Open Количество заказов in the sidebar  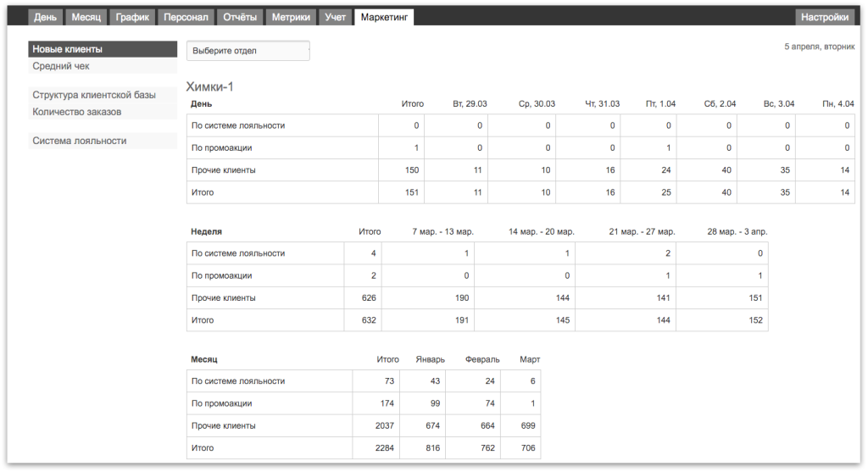103,112
